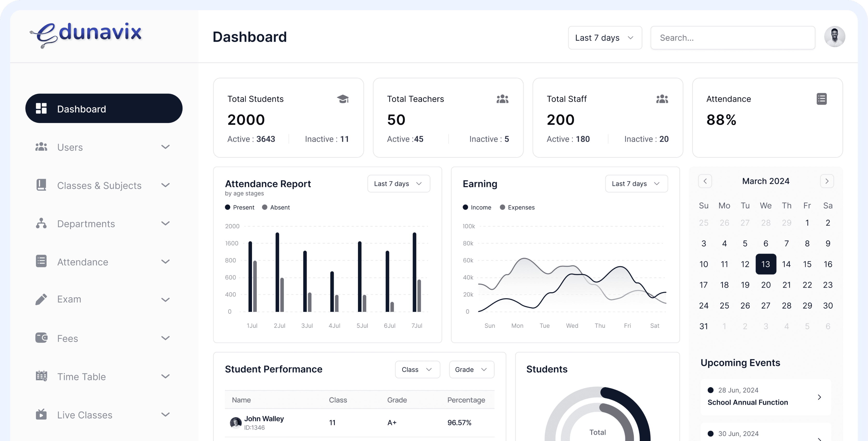Select the Users icon in the sidebar

pyautogui.click(x=41, y=147)
